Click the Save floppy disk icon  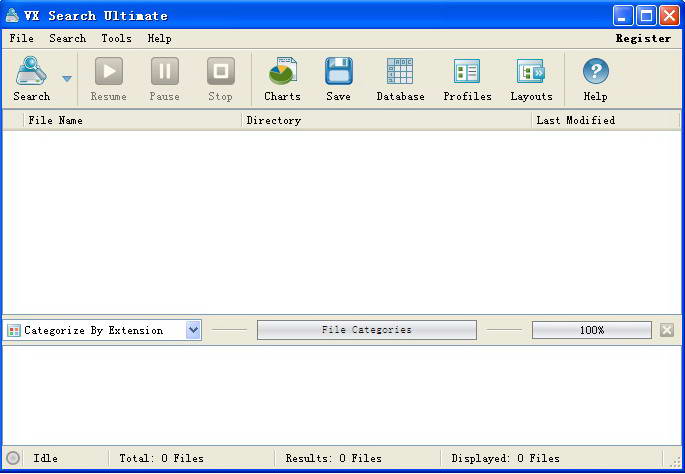339,71
